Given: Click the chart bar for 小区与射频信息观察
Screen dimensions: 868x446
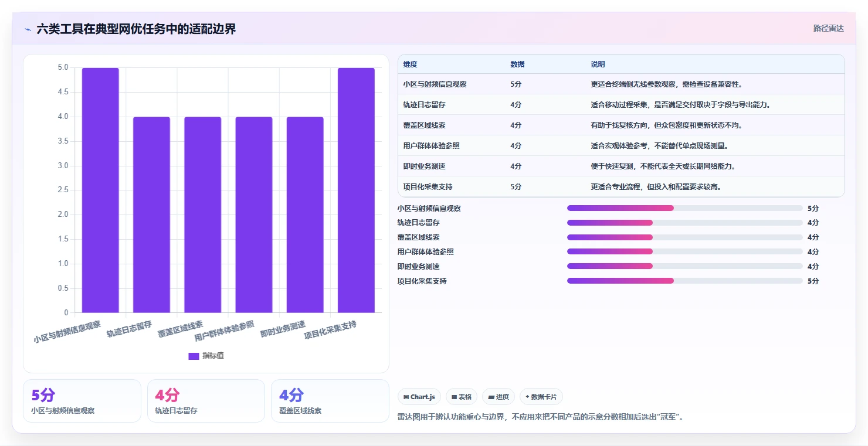Looking at the screenshot, I should [x=100, y=190].
